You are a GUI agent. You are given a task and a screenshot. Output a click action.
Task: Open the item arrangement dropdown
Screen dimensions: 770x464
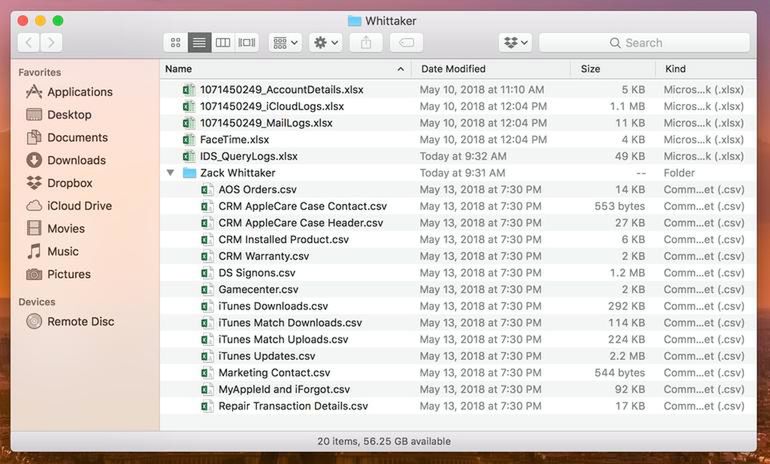point(285,43)
